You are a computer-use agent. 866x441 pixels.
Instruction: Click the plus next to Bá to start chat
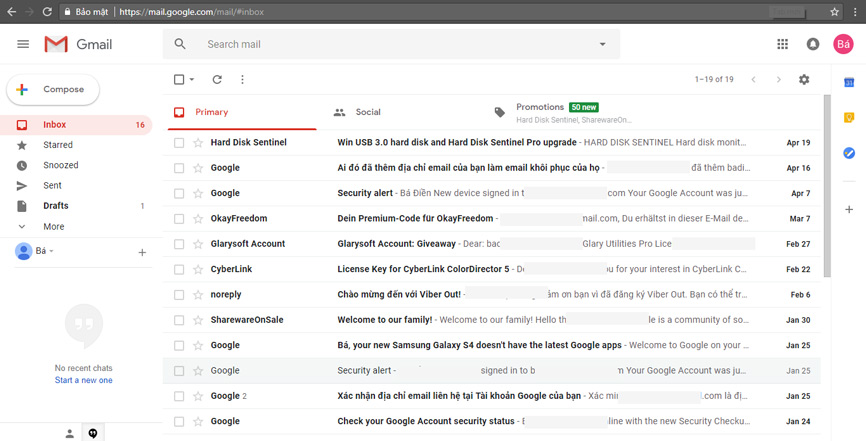pos(142,253)
